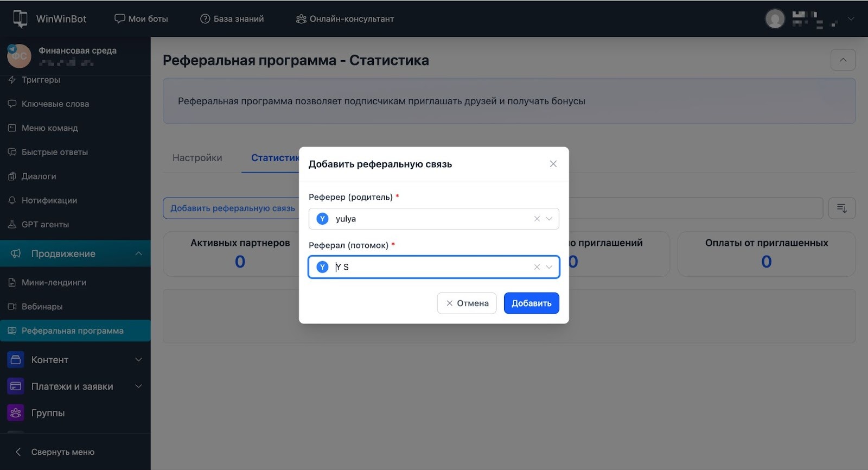
Task: Expand the Контент sidebar section
Action: 138,360
